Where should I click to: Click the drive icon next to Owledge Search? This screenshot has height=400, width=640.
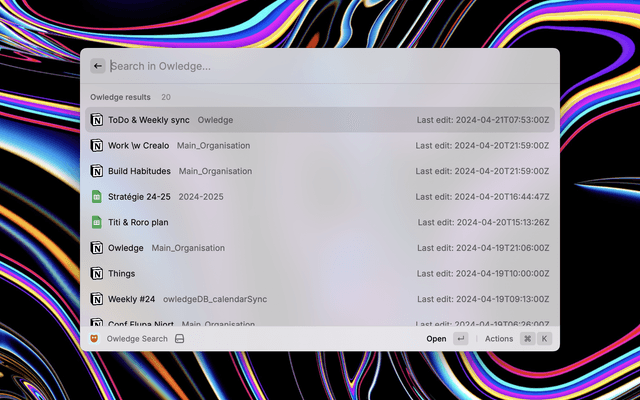(179, 339)
